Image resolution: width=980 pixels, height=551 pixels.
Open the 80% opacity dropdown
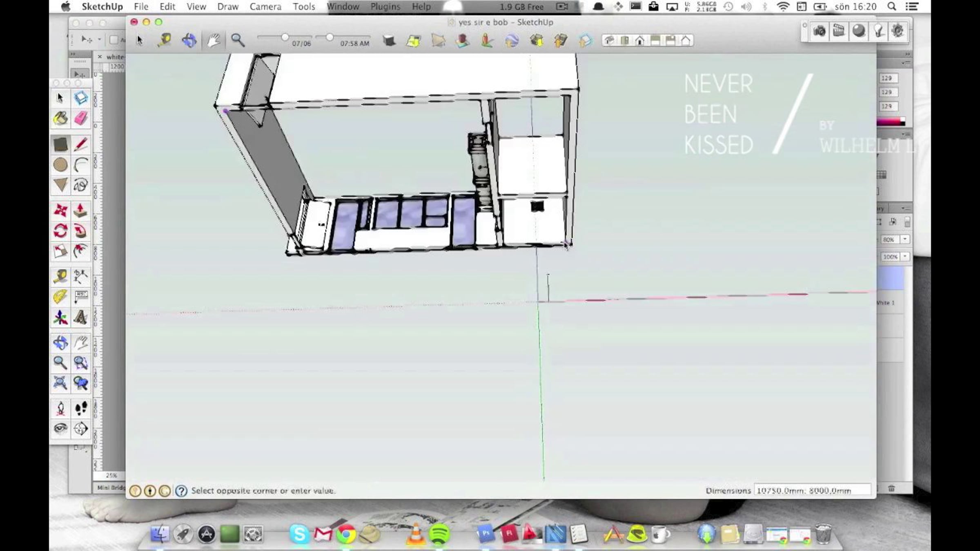click(x=905, y=239)
